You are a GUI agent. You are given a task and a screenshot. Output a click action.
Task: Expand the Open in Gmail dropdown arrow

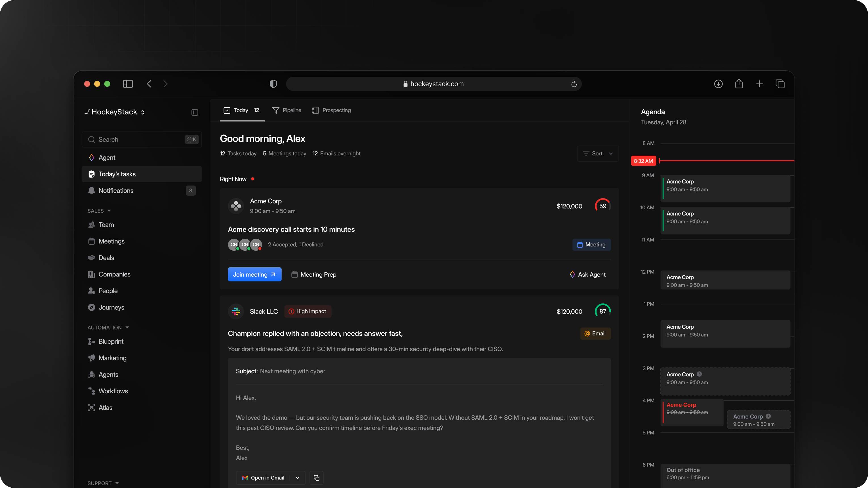[x=298, y=478]
